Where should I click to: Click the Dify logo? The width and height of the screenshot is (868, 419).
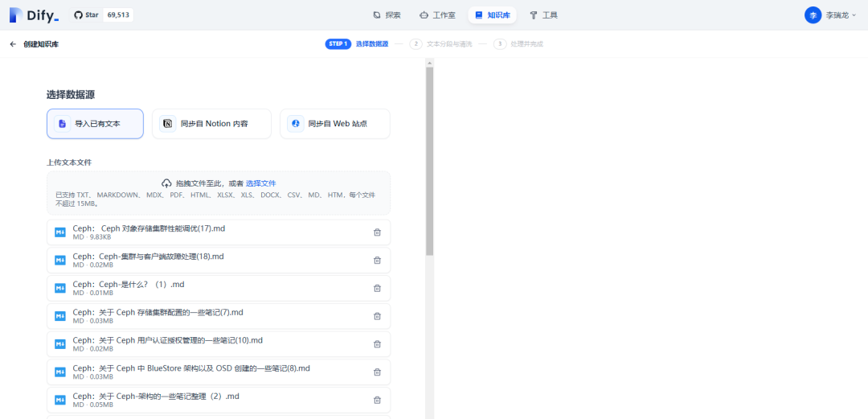point(35,15)
